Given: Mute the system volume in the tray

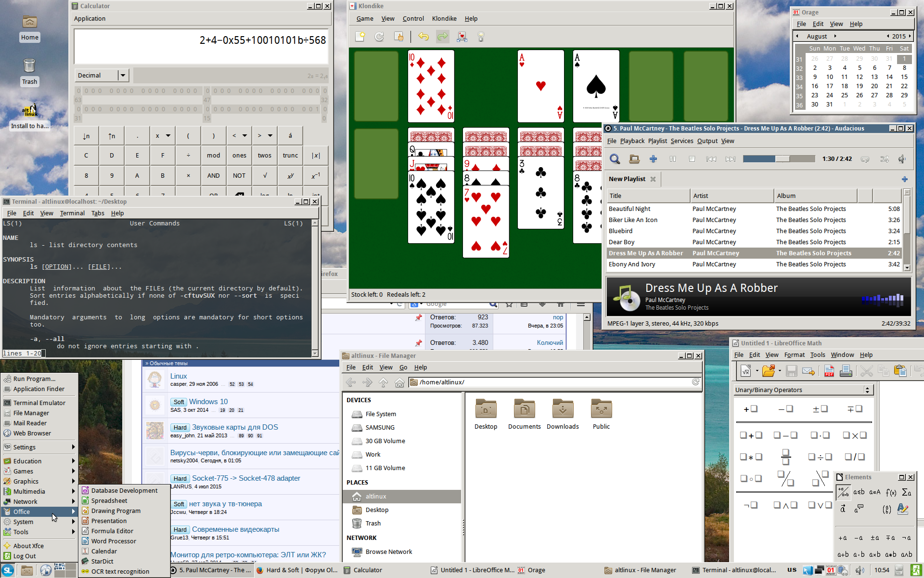Looking at the screenshot, I should click(x=860, y=570).
